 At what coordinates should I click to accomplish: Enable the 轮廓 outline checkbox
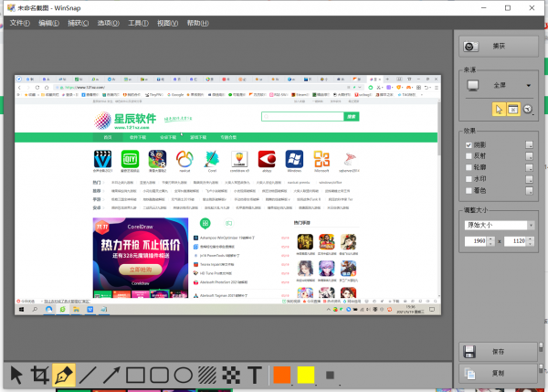click(469, 167)
